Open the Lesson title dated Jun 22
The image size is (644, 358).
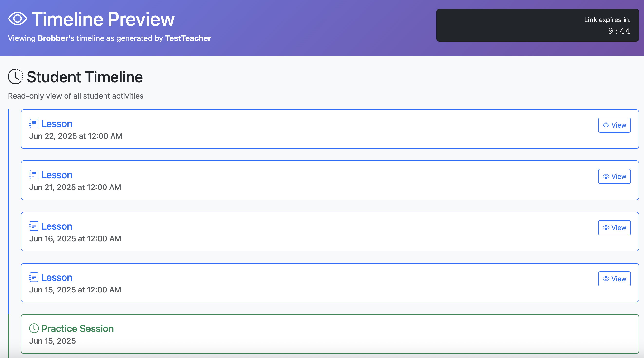pos(57,124)
